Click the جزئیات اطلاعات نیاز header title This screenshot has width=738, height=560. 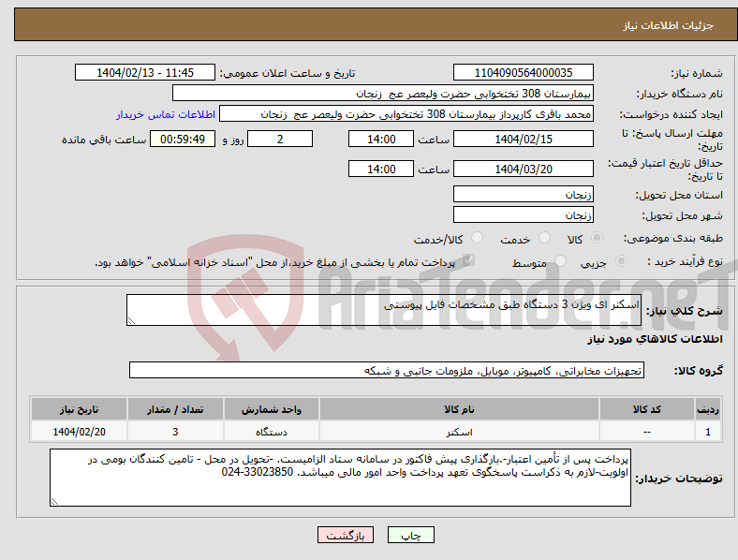coord(669,25)
